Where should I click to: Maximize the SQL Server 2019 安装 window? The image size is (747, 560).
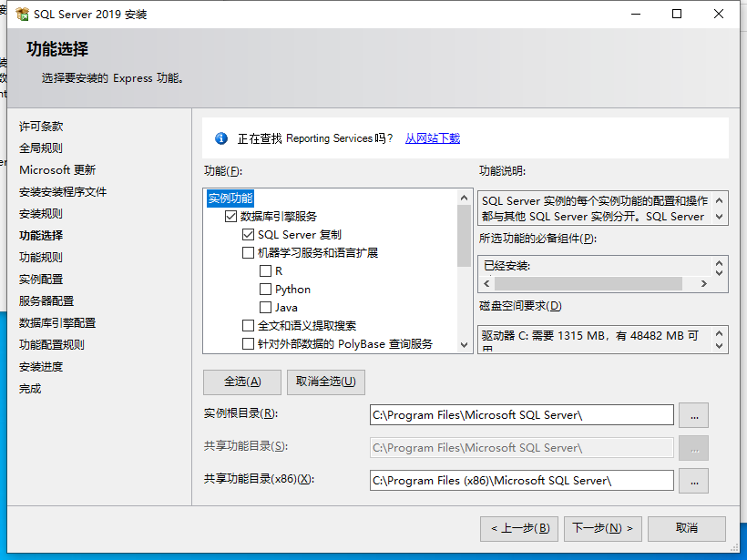click(677, 15)
